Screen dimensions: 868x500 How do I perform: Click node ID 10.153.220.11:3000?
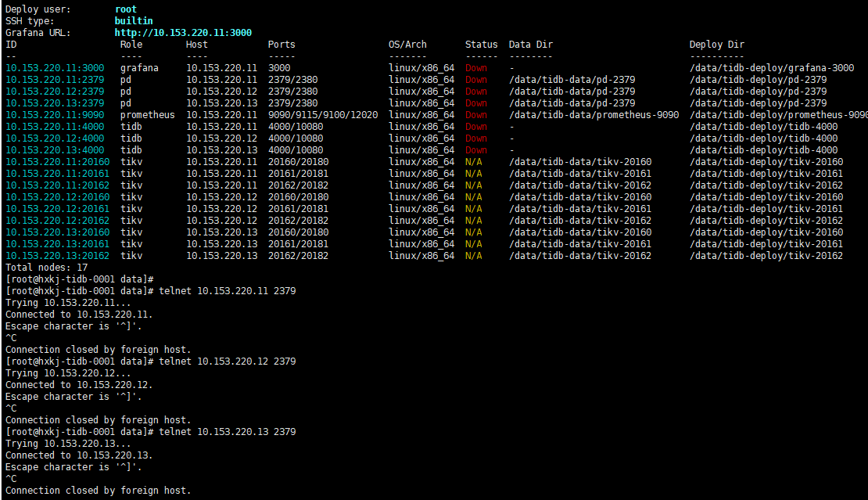[55, 68]
